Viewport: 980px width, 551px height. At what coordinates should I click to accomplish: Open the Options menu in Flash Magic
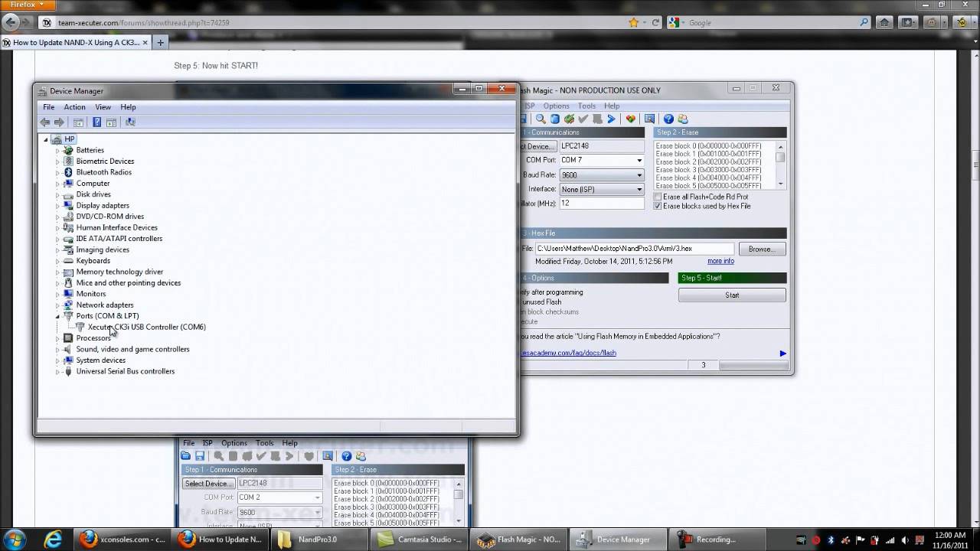coord(556,106)
